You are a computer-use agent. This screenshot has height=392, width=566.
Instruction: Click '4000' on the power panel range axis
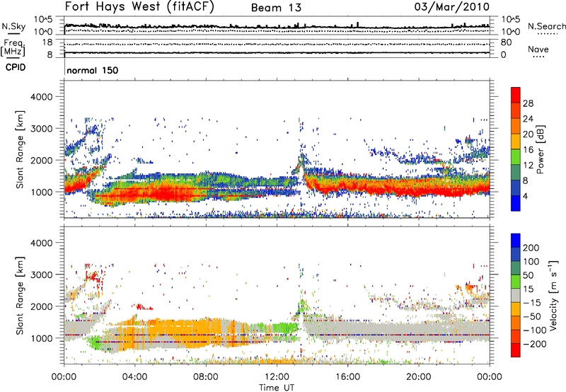coord(42,97)
